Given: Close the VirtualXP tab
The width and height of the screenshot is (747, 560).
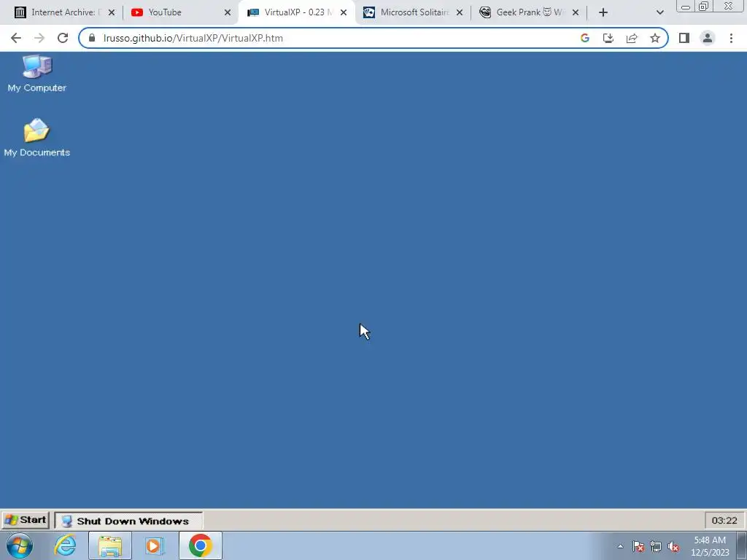Looking at the screenshot, I should (x=344, y=12).
